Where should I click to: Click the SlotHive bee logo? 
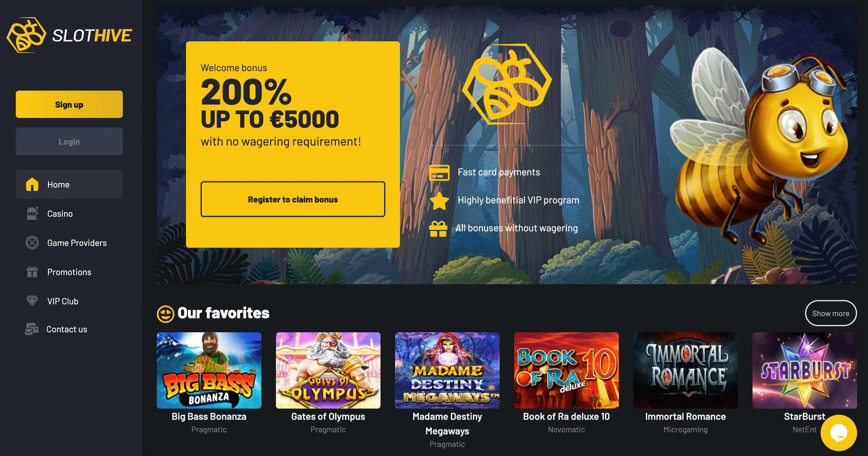[26, 35]
